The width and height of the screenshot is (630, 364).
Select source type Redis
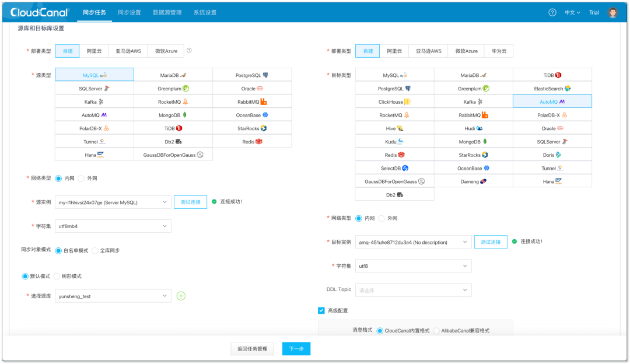point(252,141)
